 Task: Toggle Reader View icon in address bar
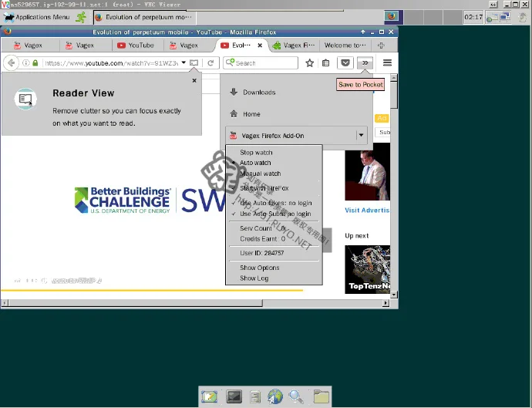click(194, 62)
